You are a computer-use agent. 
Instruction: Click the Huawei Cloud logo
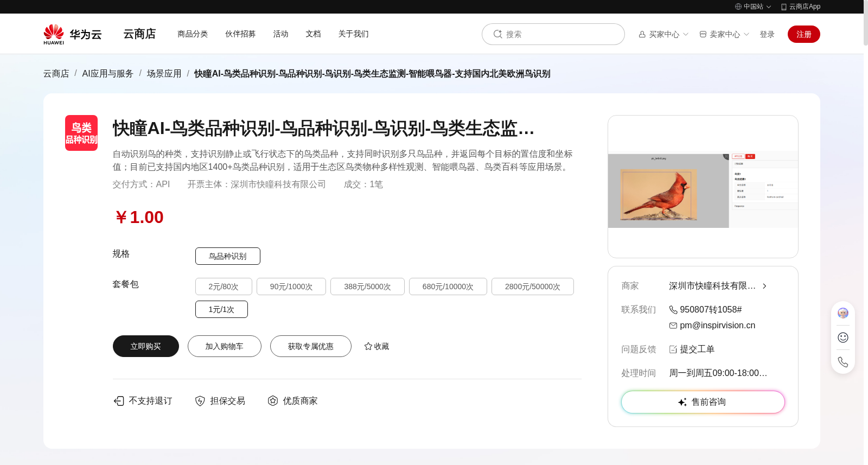73,34
